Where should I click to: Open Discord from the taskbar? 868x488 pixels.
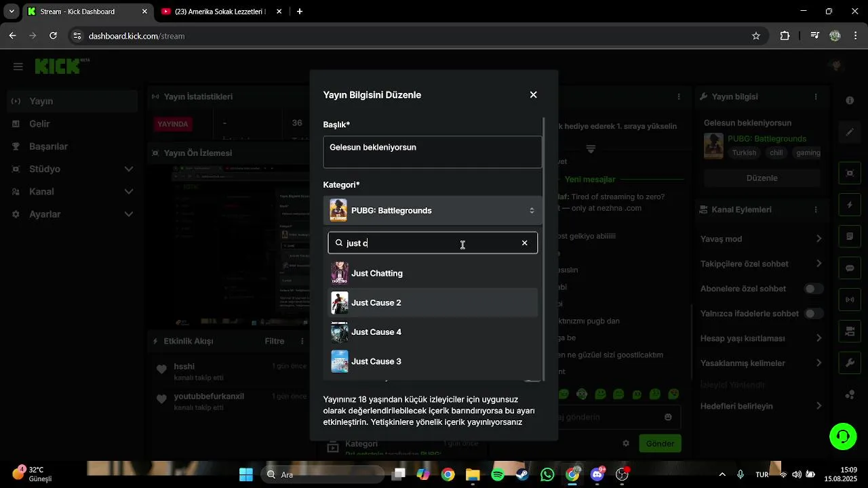[x=597, y=474]
